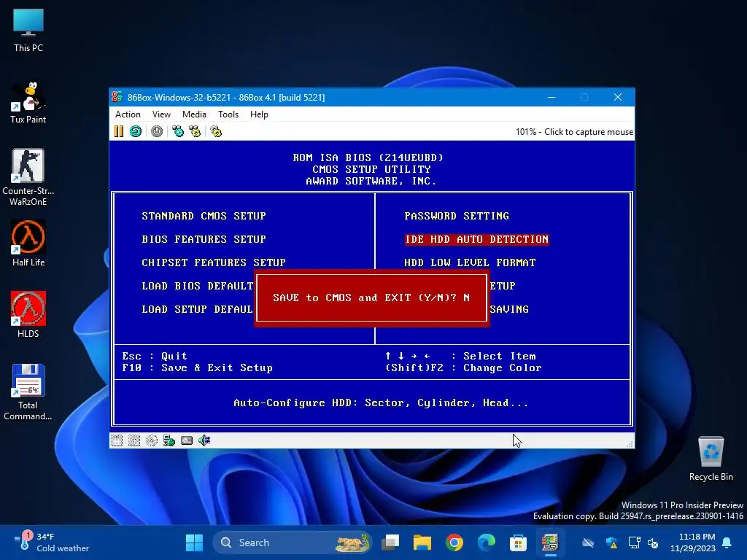
Task: Click the taskbar Search box
Action: coord(292,542)
